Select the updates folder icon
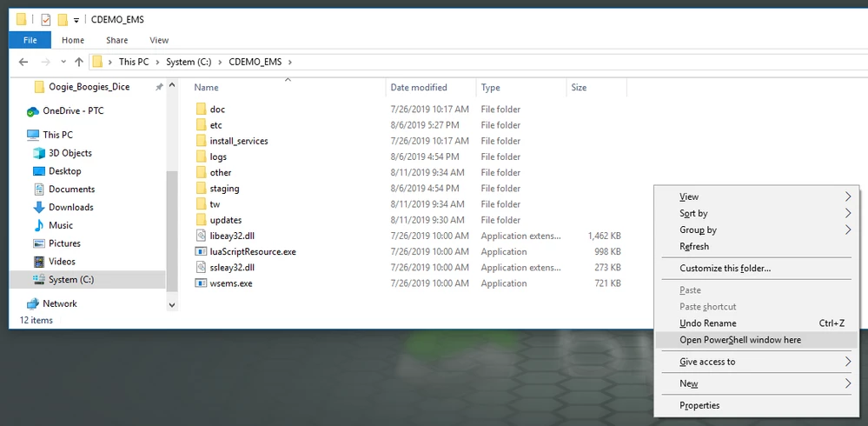868x426 pixels. 201,220
